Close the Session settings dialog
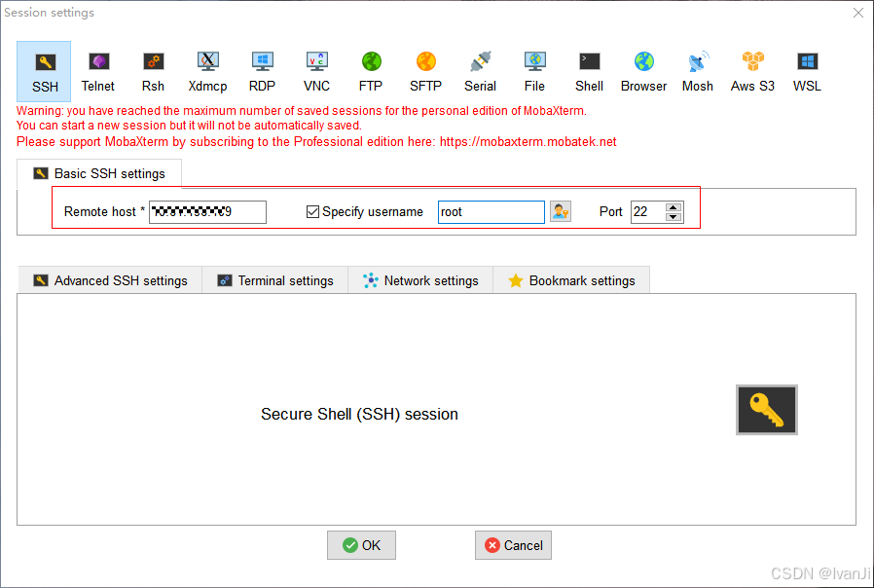 pos(858,13)
